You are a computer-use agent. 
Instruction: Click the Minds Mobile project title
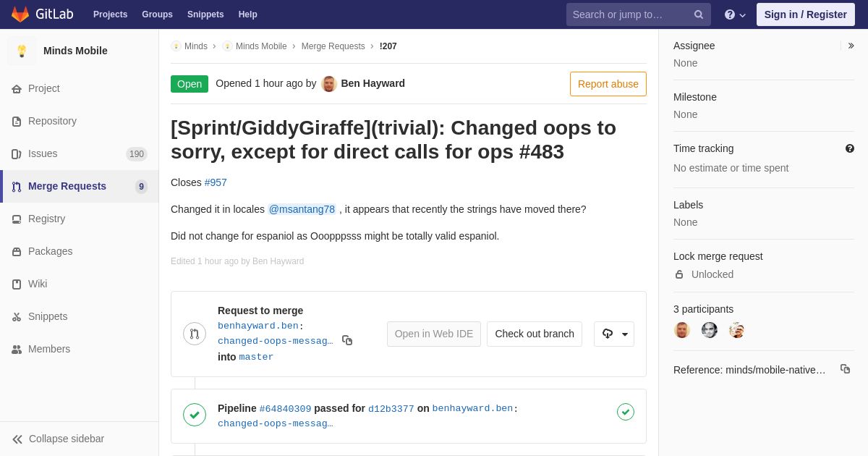tap(75, 51)
